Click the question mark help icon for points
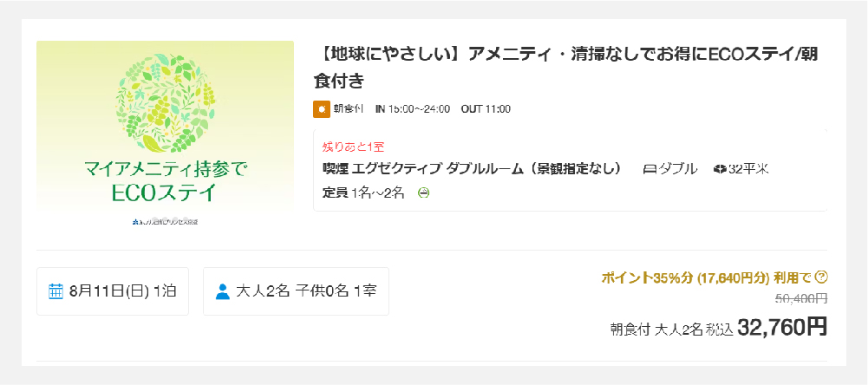868x385 pixels. click(822, 277)
